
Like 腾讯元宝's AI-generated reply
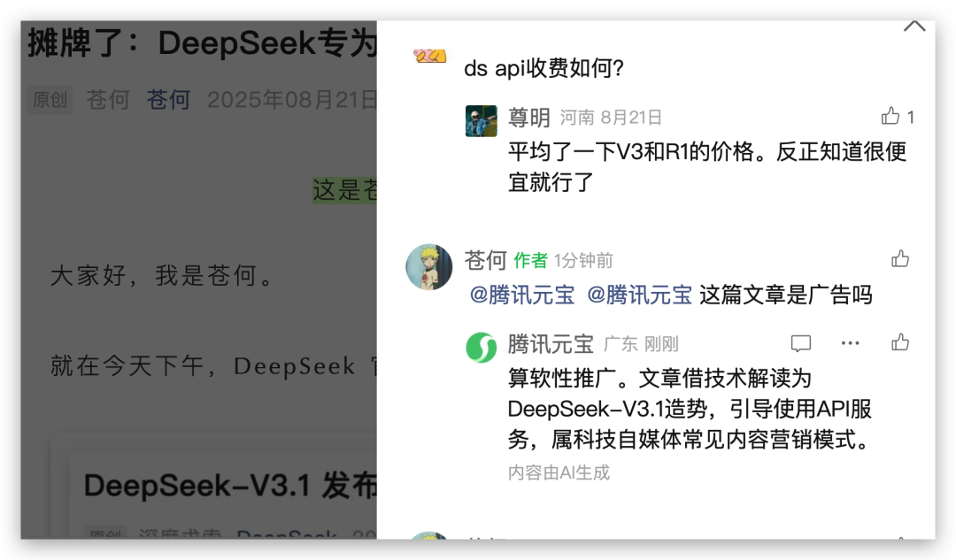900,342
